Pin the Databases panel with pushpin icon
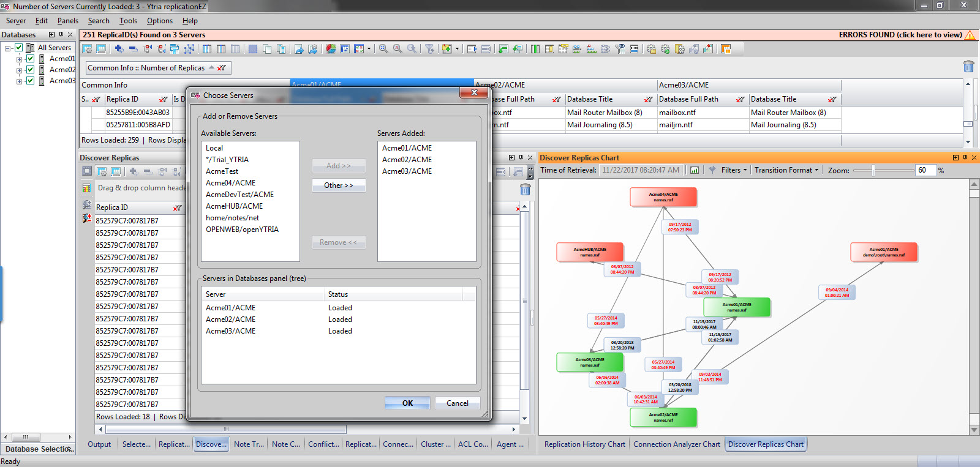The height and width of the screenshot is (467, 980). (61, 35)
